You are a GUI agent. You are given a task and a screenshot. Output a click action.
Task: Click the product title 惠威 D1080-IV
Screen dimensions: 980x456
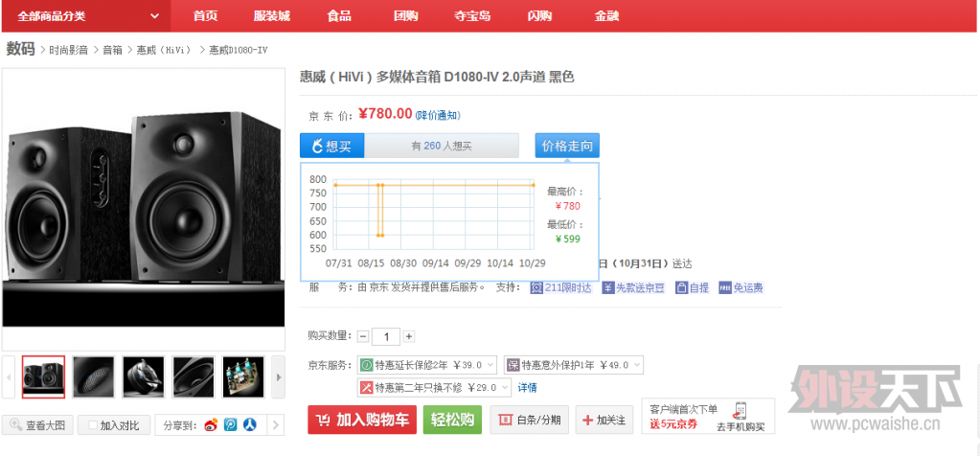437,78
